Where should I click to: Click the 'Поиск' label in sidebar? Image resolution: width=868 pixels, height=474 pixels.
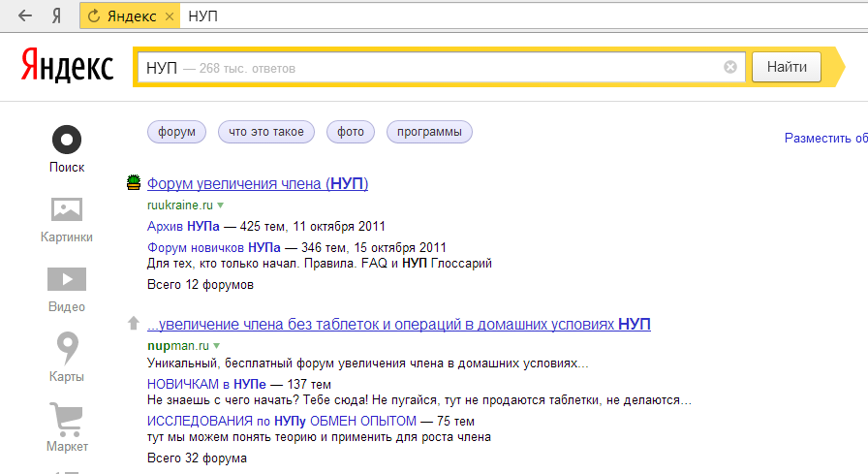67,168
